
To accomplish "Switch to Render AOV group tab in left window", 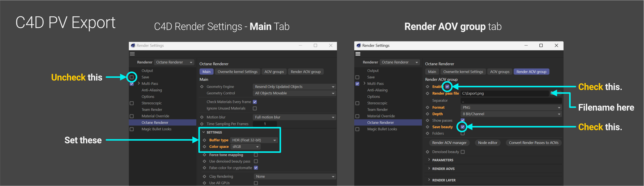I will coord(306,72).
